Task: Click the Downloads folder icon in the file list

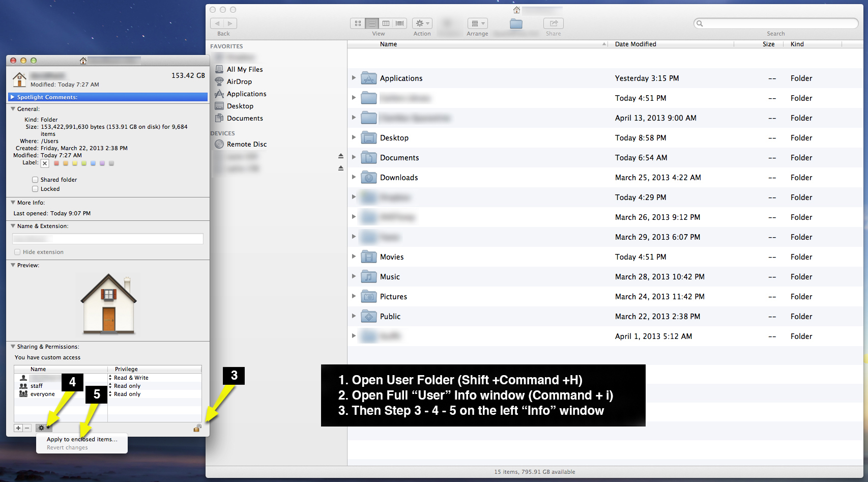Action: (x=369, y=178)
